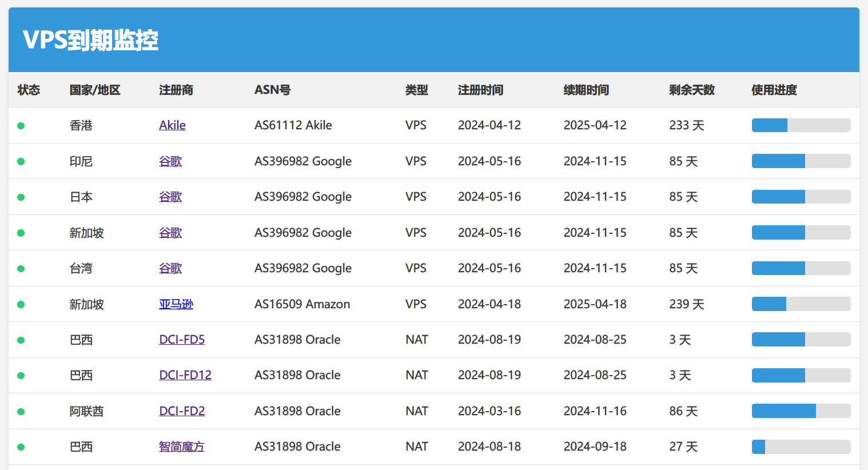Select the 香港 country cell
This screenshot has width=868, height=470.
coord(81,125)
